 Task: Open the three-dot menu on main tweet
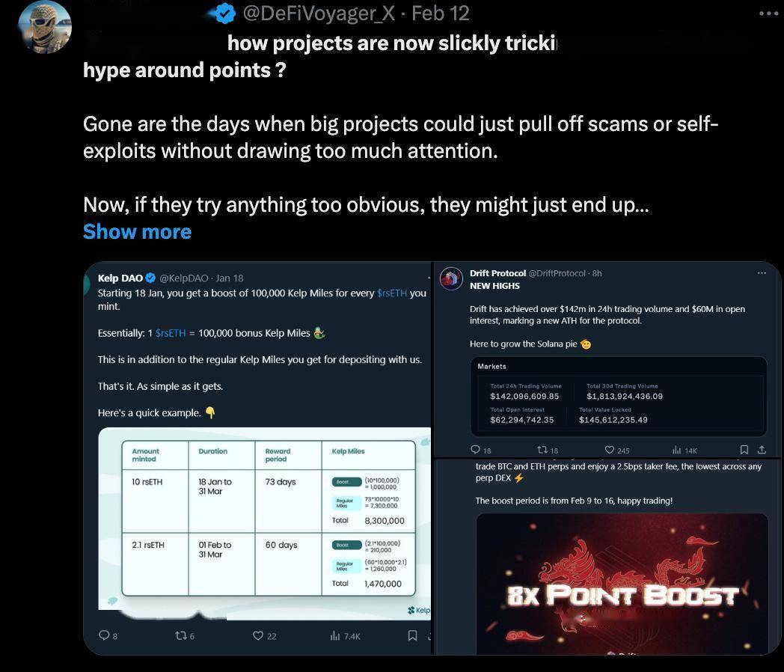(x=768, y=13)
